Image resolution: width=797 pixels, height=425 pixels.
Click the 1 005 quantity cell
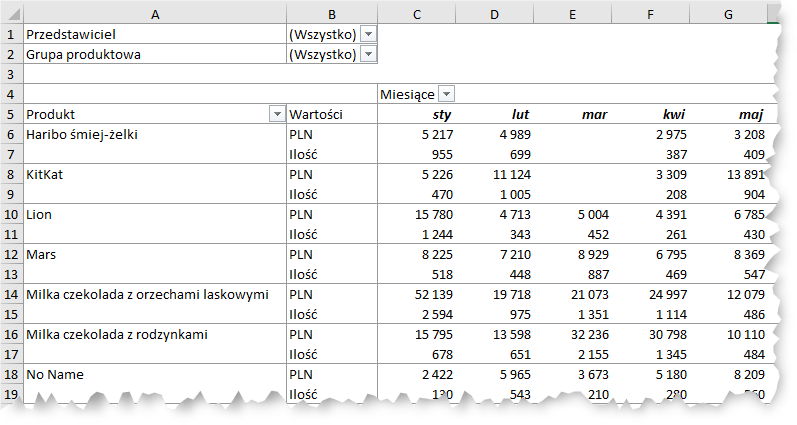pos(495,194)
